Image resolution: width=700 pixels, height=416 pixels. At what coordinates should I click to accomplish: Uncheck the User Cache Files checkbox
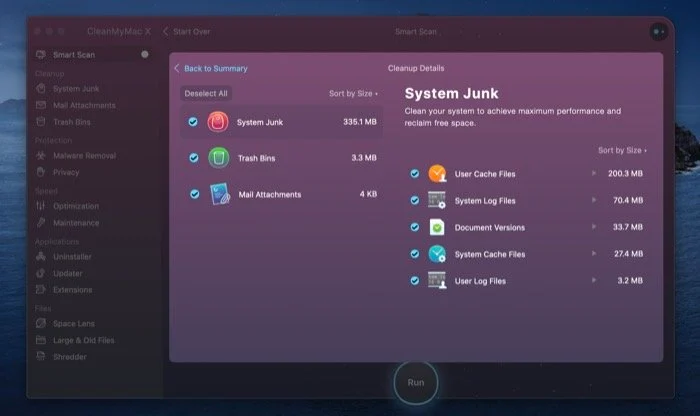415,174
